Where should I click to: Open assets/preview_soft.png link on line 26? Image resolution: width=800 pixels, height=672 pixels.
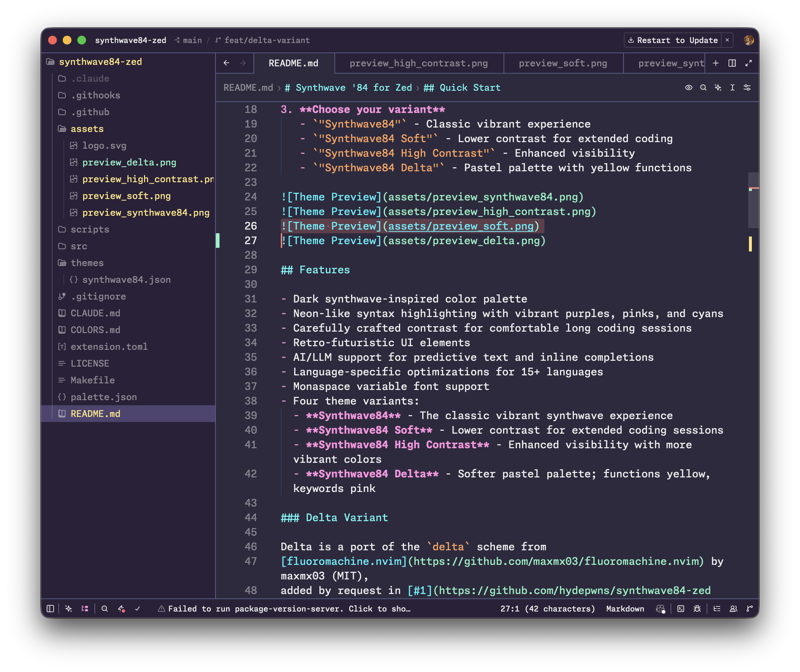coord(461,226)
